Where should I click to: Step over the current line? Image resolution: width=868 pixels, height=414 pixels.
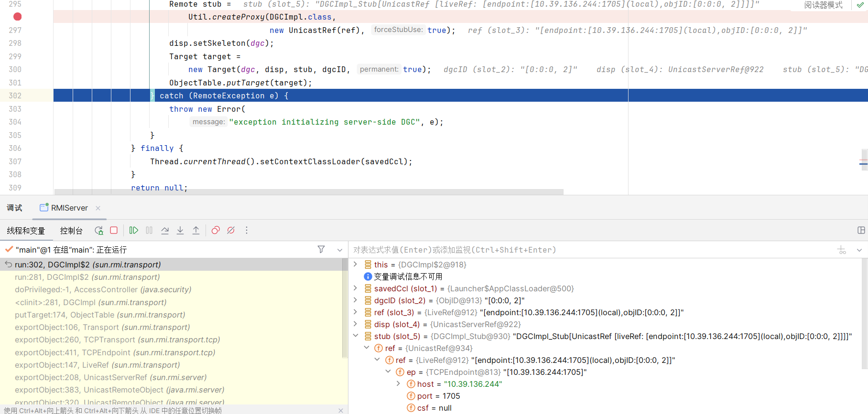[x=165, y=231]
